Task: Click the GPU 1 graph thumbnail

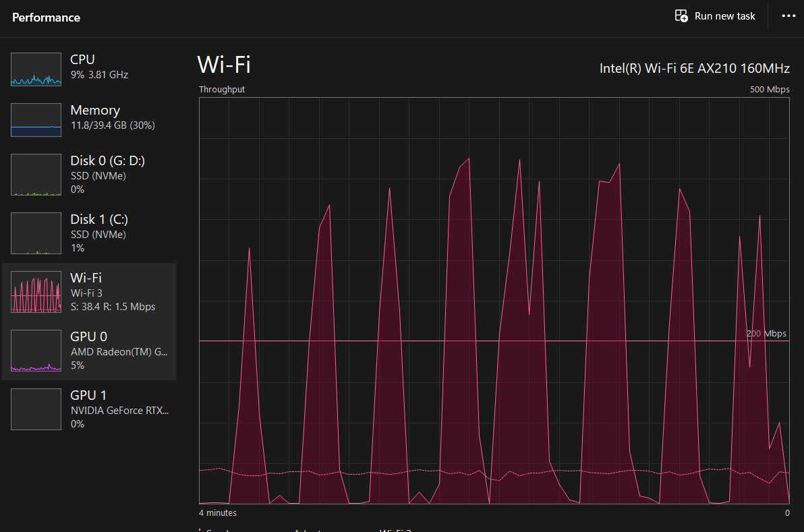Action: [36, 409]
